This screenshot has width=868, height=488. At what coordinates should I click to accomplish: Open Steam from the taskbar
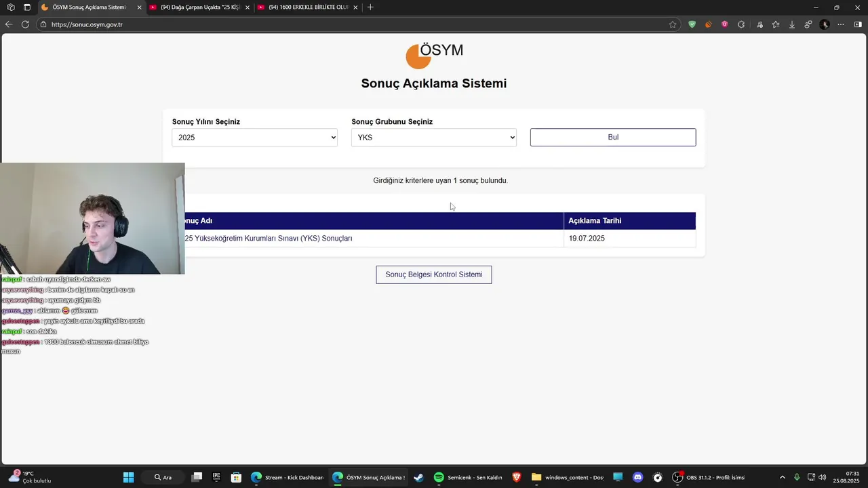[x=418, y=477]
